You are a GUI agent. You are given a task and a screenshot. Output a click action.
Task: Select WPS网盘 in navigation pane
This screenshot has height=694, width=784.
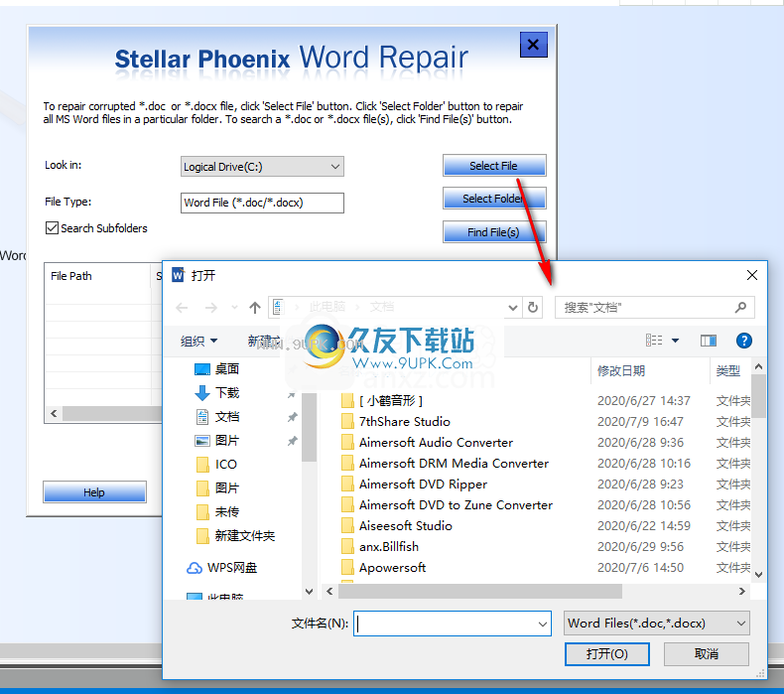(232, 568)
